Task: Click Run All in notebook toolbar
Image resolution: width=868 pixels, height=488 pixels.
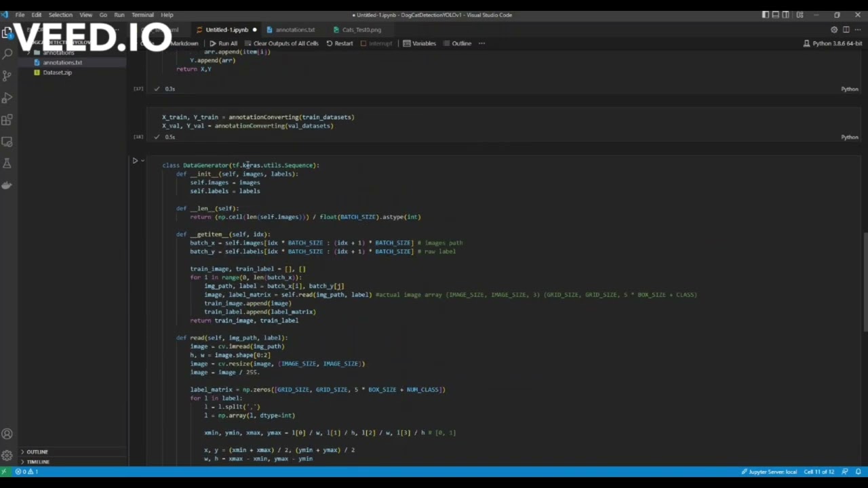Action: tap(223, 43)
